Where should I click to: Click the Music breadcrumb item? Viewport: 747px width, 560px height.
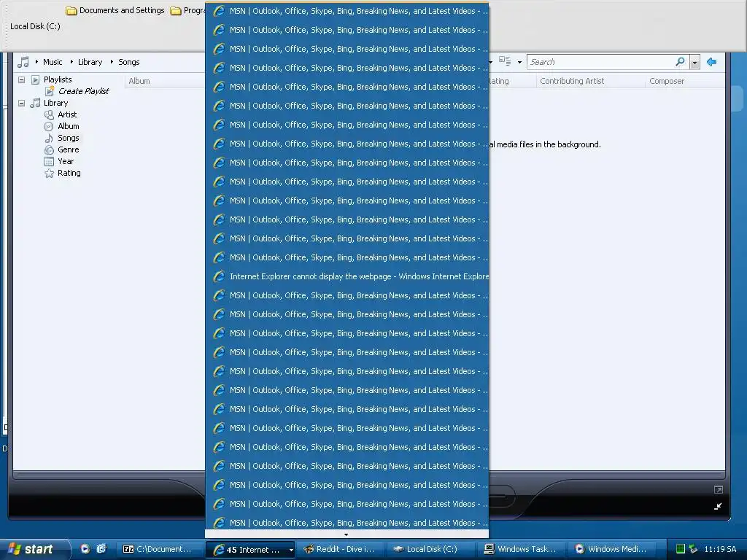click(53, 62)
